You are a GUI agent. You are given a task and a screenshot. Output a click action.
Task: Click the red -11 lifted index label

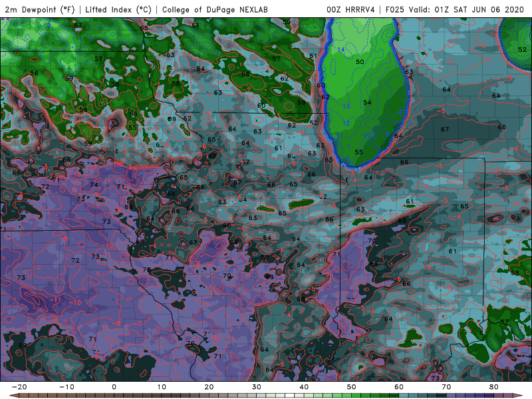click(x=55, y=300)
